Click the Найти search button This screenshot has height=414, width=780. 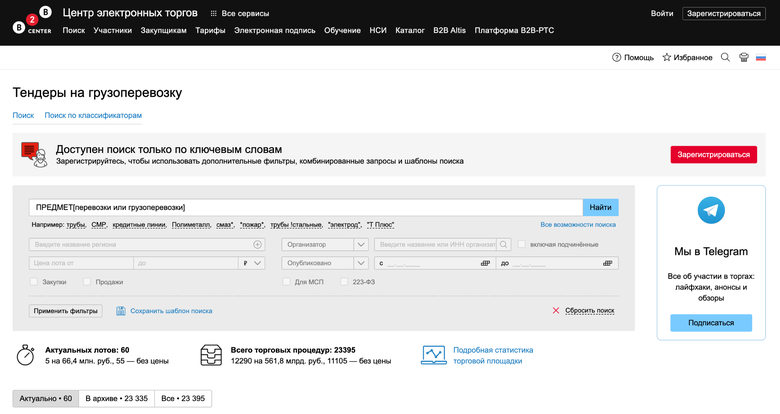coord(600,207)
